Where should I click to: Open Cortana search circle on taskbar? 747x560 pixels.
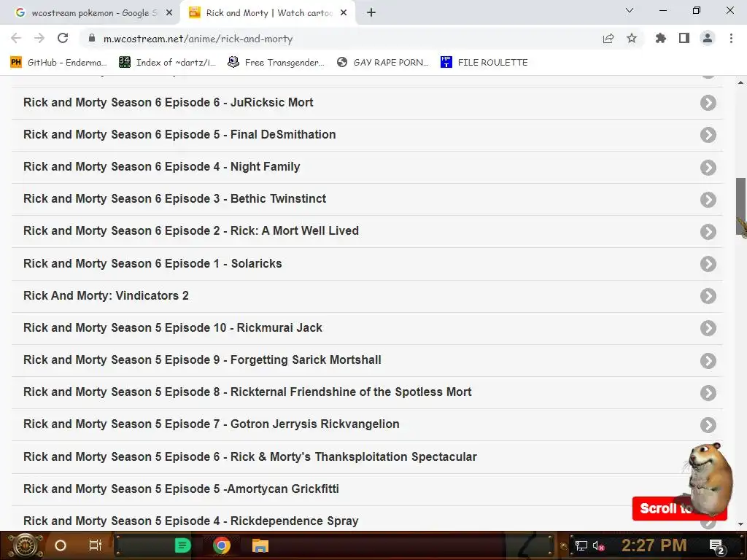[x=61, y=545]
